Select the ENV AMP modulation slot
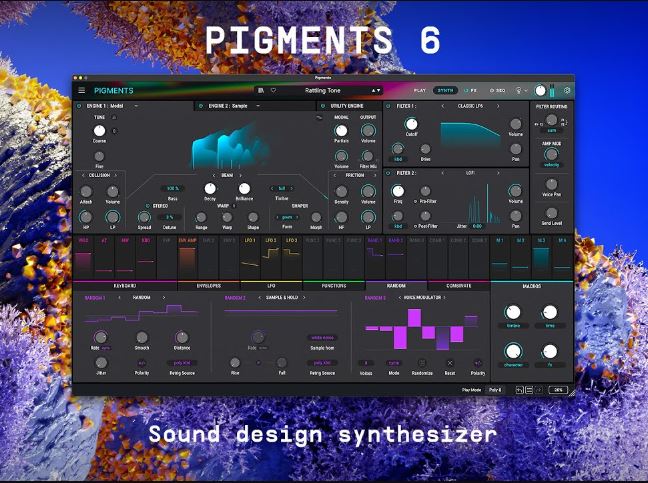Viewport: 648px width, 483px height. click(x=188, y=257)
